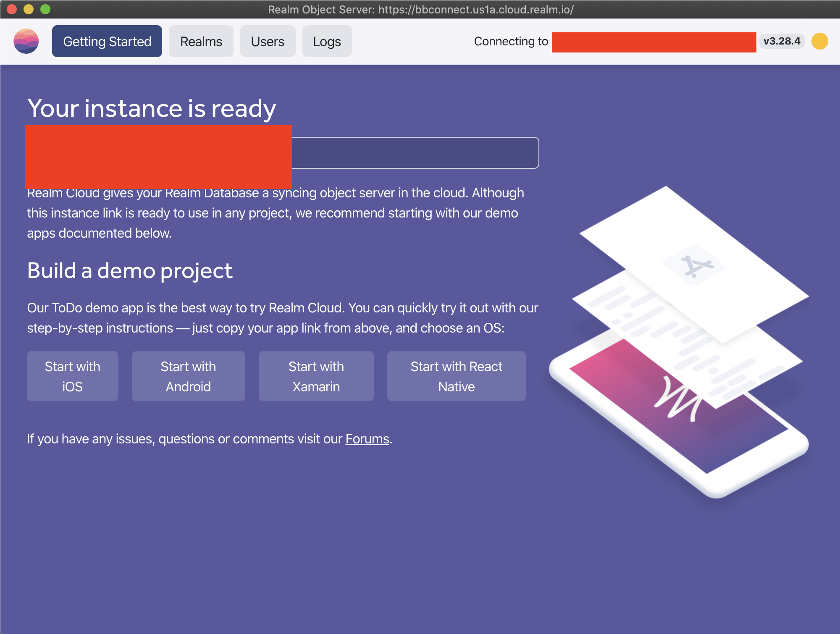840x634 pixels.
Task: Maximize the window with the green button
Action: (45, 9)
